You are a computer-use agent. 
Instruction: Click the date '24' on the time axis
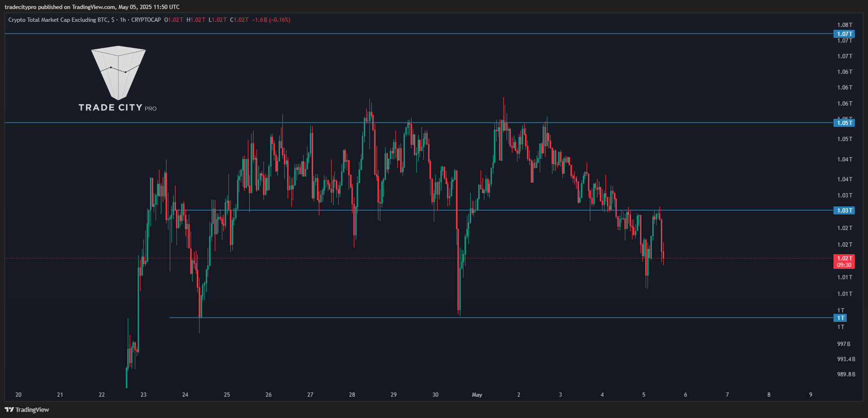coord(185,395)
